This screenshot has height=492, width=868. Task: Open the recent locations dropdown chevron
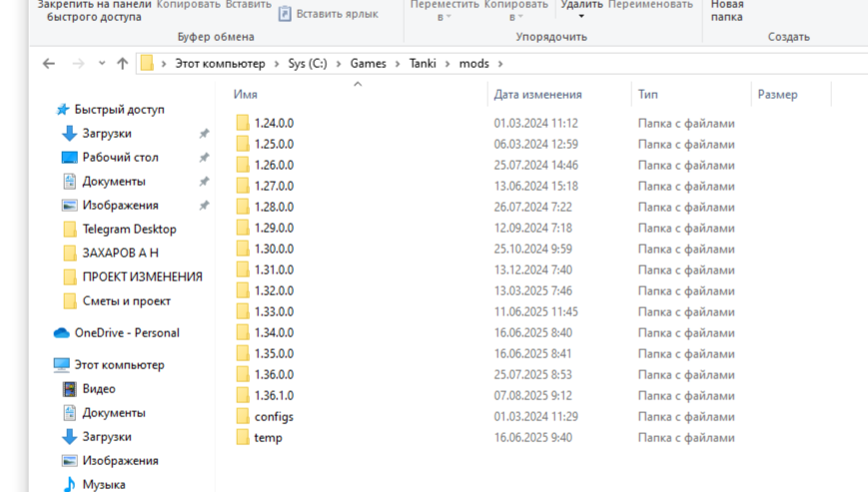tap(102, 64)
